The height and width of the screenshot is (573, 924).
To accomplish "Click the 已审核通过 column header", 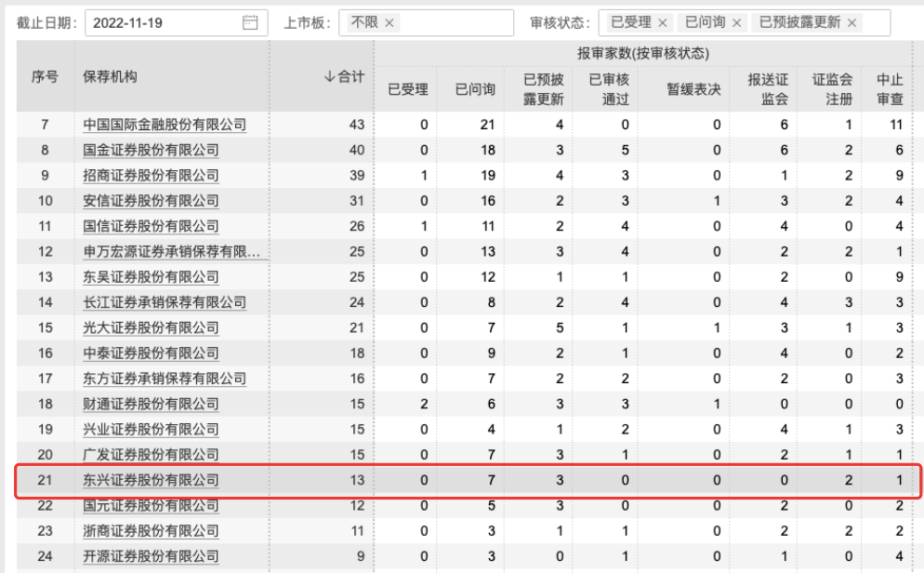I will pos(609,89).
